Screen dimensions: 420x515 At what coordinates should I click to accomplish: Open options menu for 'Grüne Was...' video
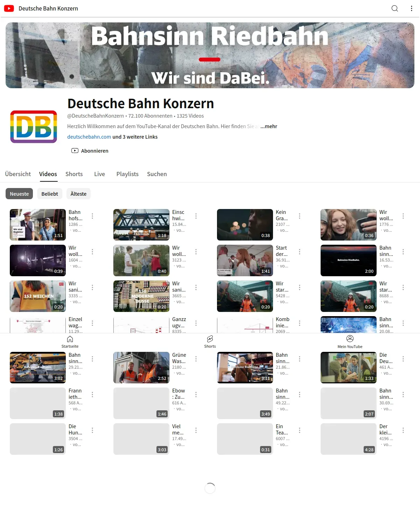coord(196,359)
